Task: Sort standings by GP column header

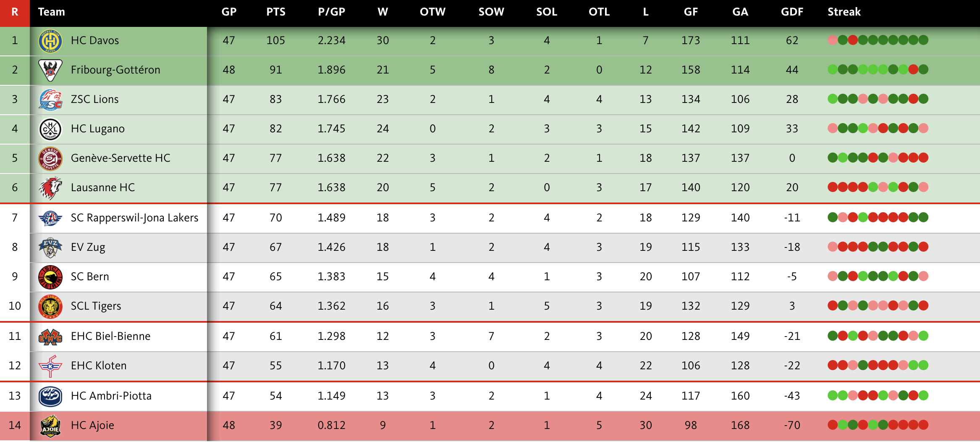Action: (229, 12)
